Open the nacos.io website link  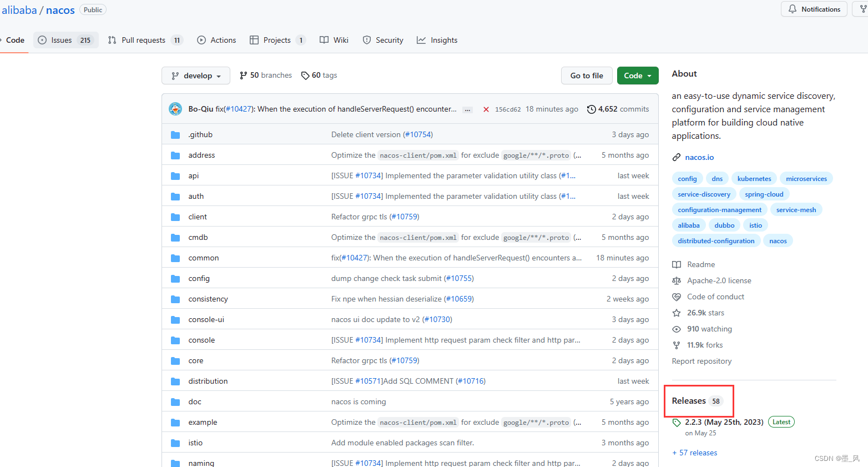(x=699, y=158)
